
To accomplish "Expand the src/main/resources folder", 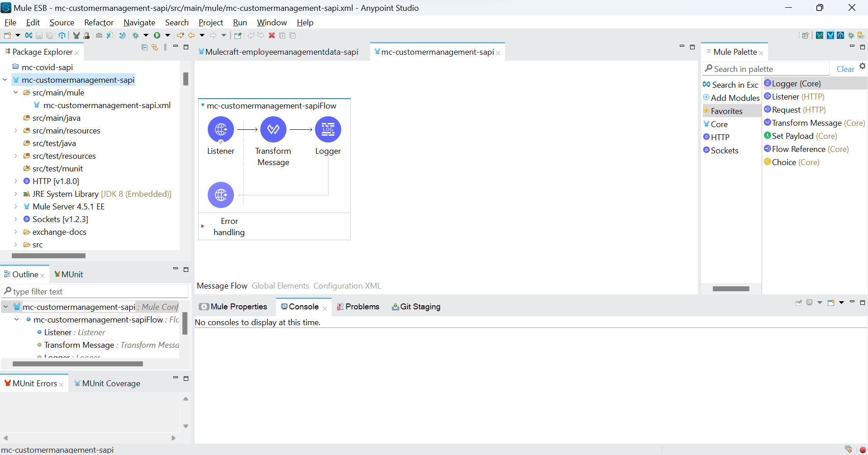I will 16,131.
